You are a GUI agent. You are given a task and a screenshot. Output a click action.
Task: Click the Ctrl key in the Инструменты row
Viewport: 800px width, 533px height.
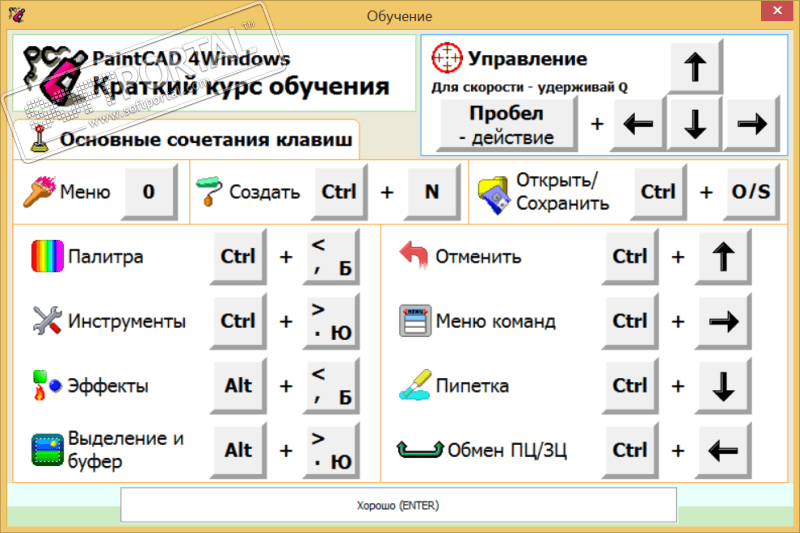click(x=238, y=321)
